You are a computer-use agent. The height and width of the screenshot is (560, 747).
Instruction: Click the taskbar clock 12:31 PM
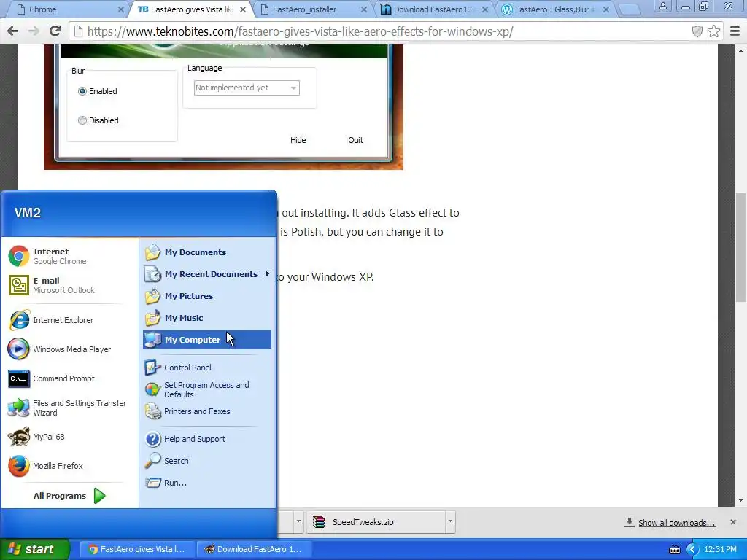720,549
